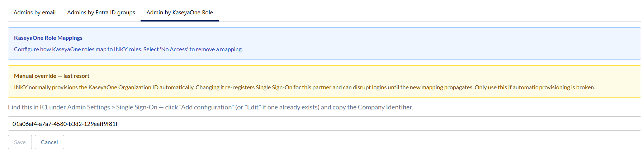This screenshot has height=151, width=644.
Task: Focus the Organization ID input field
Action: coord(324,123)
